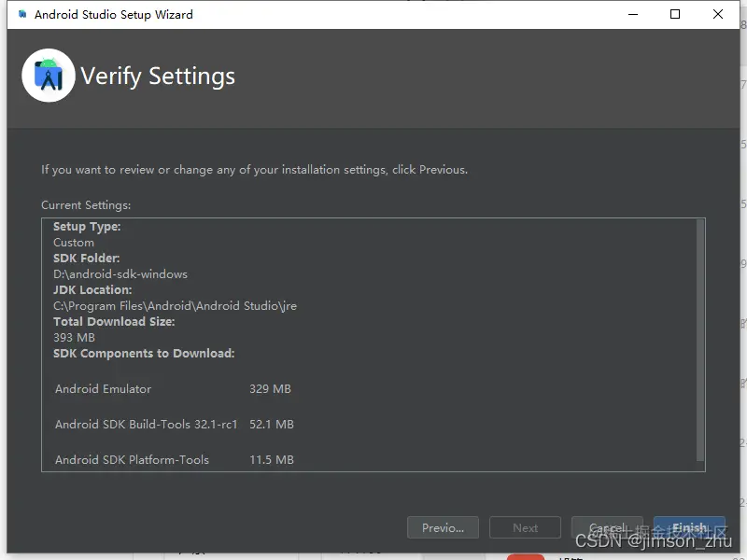Screen dimensions: 747x560
Task: Click the Current Settings vertical scrollbar
Action: tap(699, 340)
